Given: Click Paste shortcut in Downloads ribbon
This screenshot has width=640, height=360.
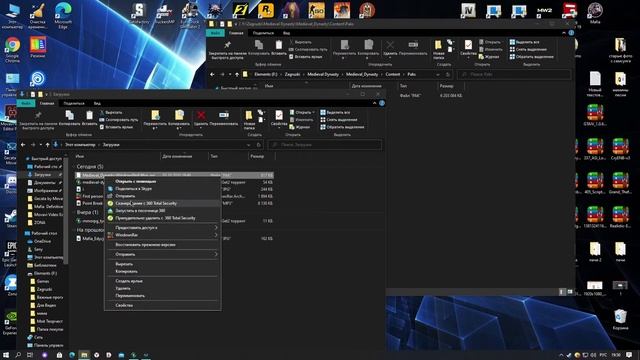Looking at the screenshot, I should pyautogui.click(x=116, y=127).
